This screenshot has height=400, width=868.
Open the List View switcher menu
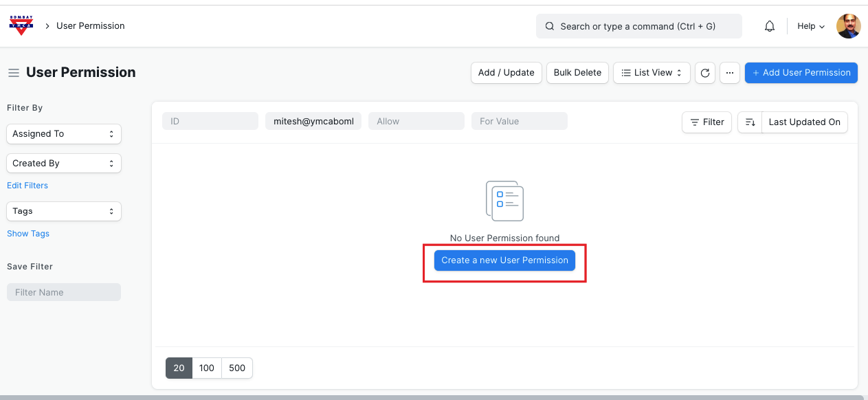(652, 73)
